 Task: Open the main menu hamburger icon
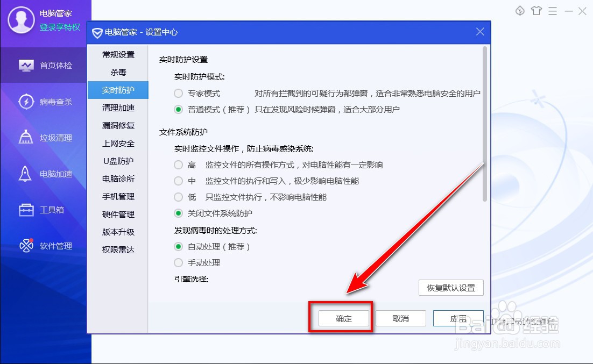[x=553, y=11]
